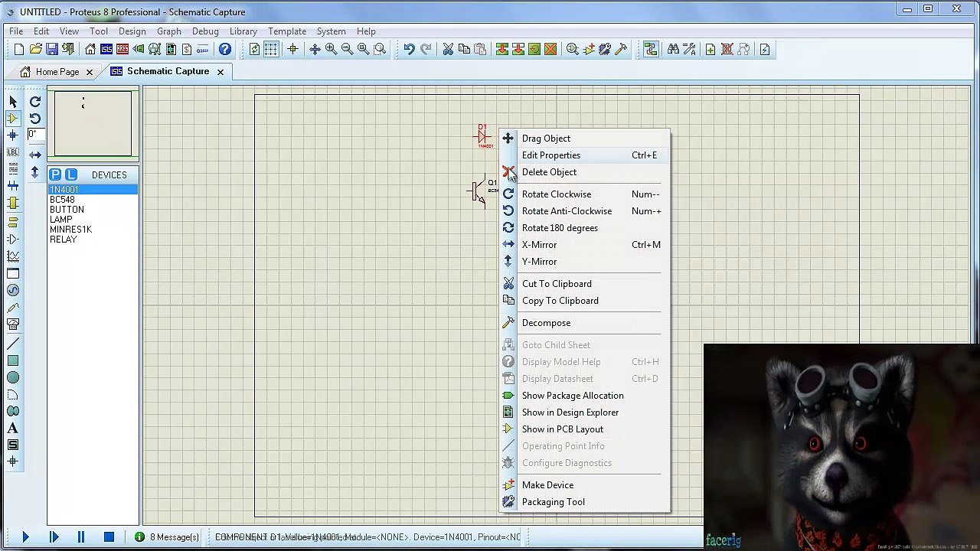Open the Help question mark icon
This screenshot has height=551, width=980.
coord(225,50)
